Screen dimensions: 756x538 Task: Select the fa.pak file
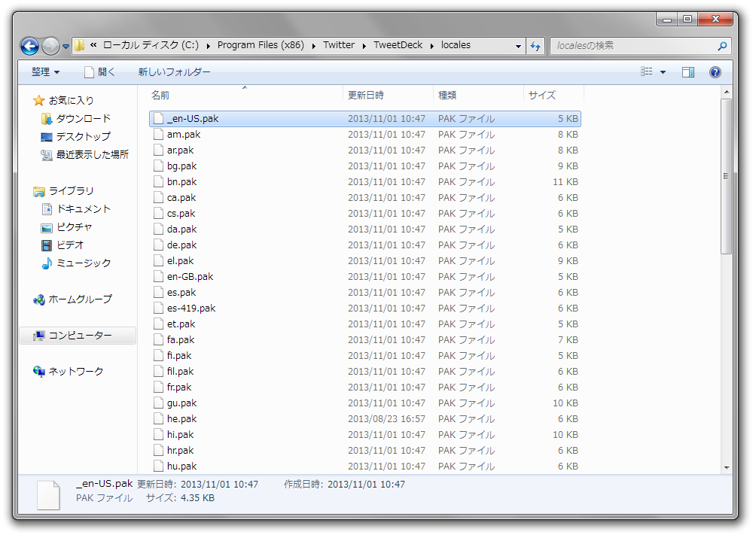coord(365,340)
